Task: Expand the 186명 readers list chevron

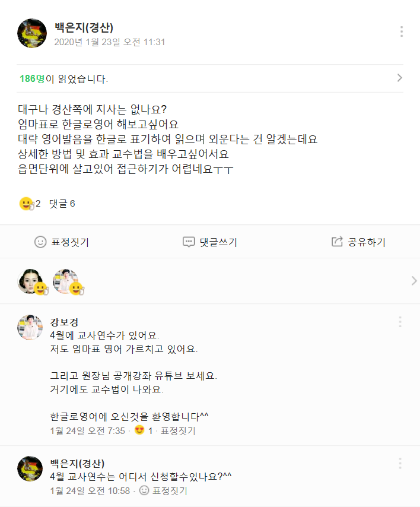Action: (x=400, y=78)
